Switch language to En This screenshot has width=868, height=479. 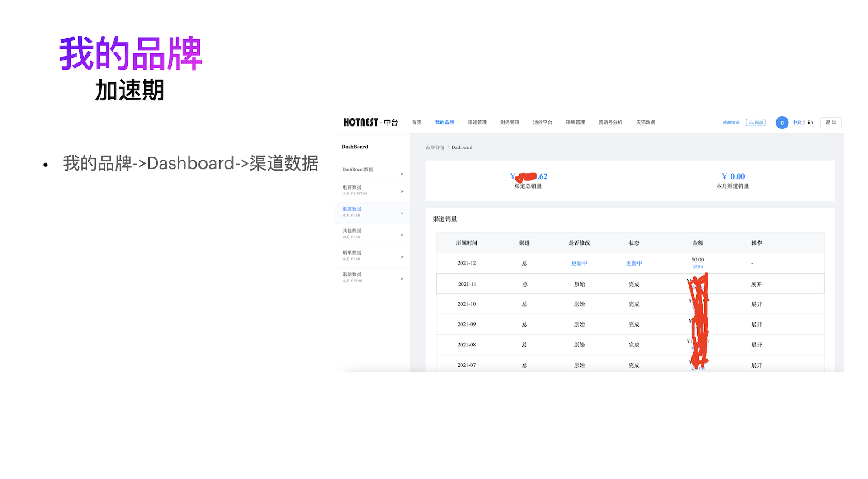(x=810, y=123)
